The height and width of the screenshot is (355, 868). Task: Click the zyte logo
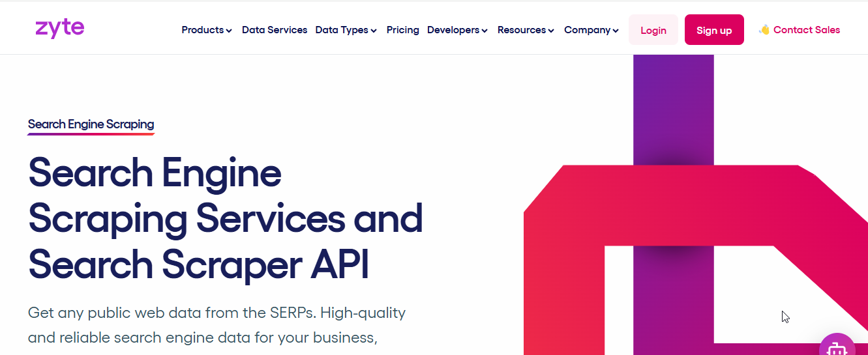59,29
